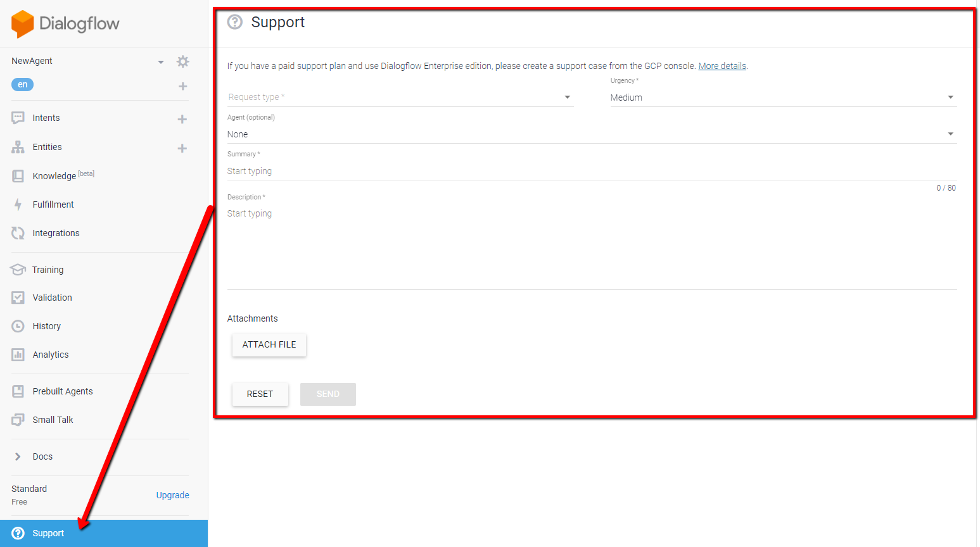Click the Prebuilt Agents icon

pos(18,391)
